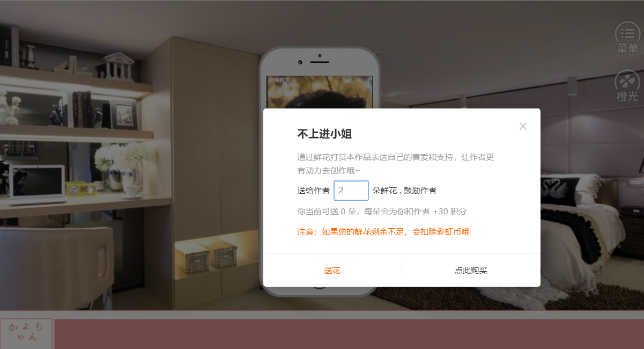This screenshot has height=349, width=644.
Task: Click the orange 注意 warning text
Action: 383,232
